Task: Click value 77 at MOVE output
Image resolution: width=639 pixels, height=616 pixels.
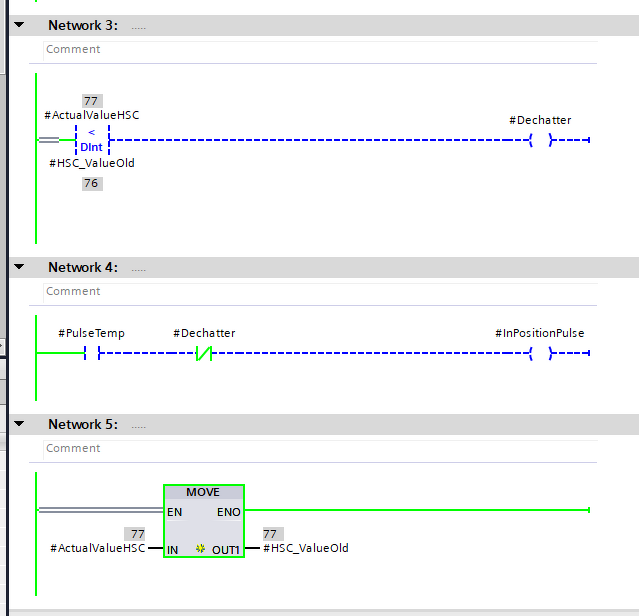Action: (273, 534)
